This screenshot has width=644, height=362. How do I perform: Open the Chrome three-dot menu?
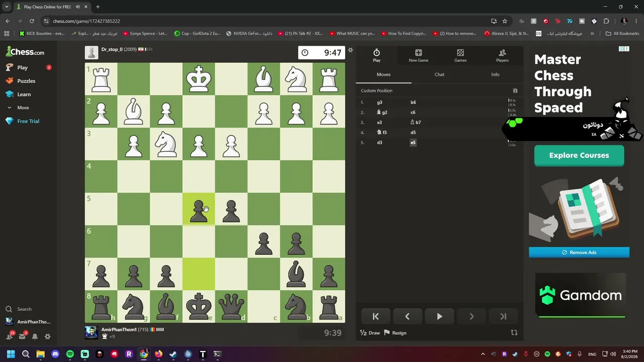pyautogui.click(x=636, y=21)
